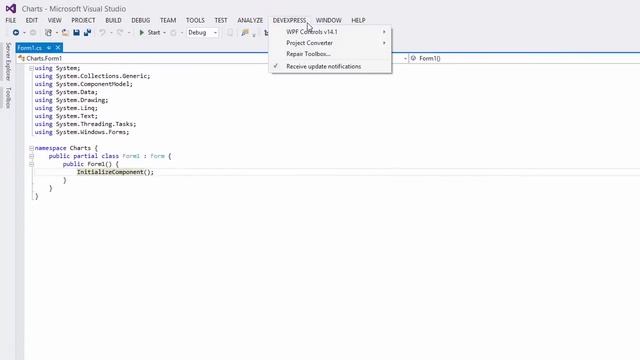Screen dimensions: 640x360
Task: Open the New Project dropdown arrow
Action: click(56, 33)
